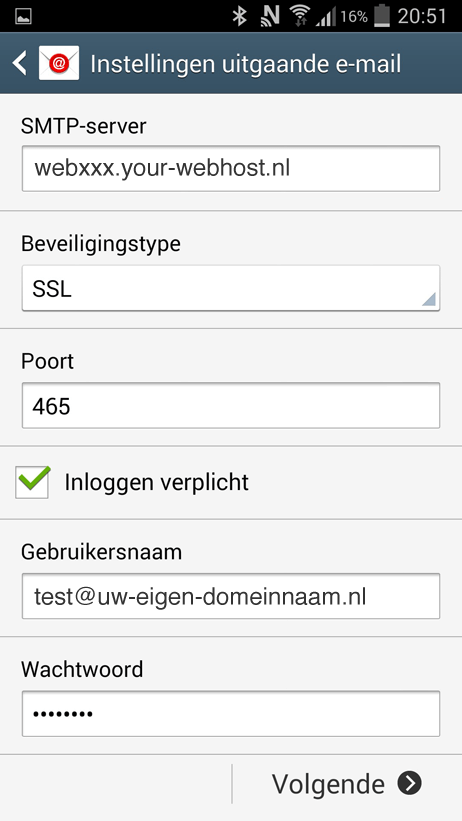Tap the NFC status icon

(x=270, y=16)
